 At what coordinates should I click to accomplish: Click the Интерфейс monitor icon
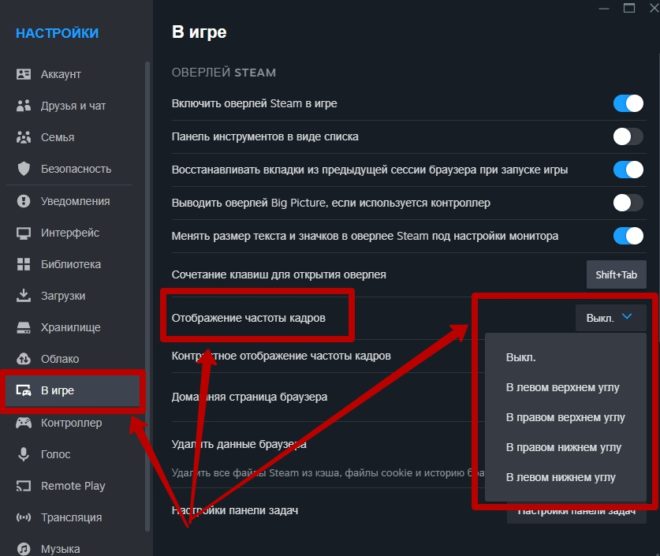click(x=24, y=233)
